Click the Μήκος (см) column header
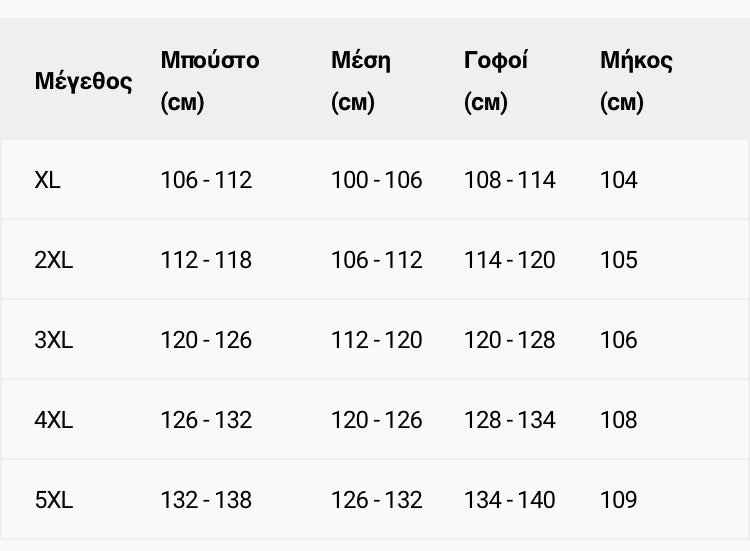 click(636, 81)
